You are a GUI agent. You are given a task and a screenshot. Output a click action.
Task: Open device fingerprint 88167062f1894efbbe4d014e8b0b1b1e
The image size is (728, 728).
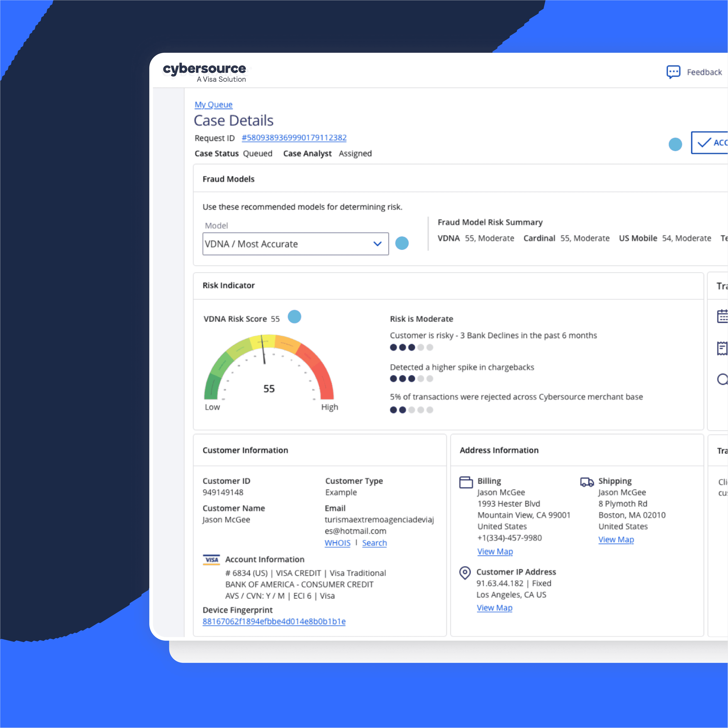[274, 621]
